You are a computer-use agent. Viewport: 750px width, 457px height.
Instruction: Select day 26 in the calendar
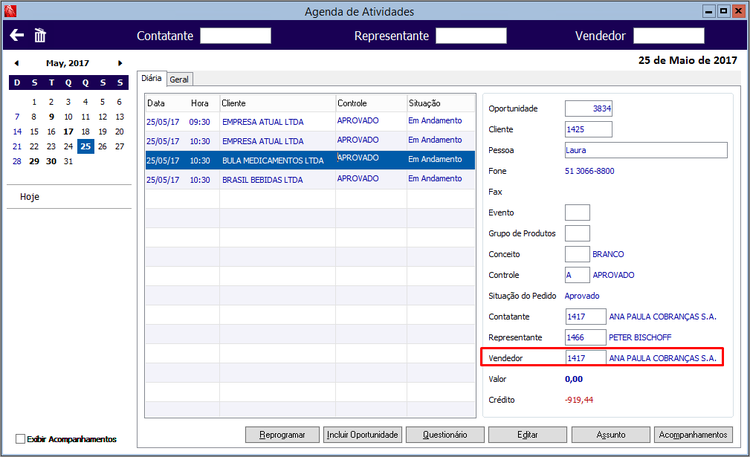(x=102, y=146)
